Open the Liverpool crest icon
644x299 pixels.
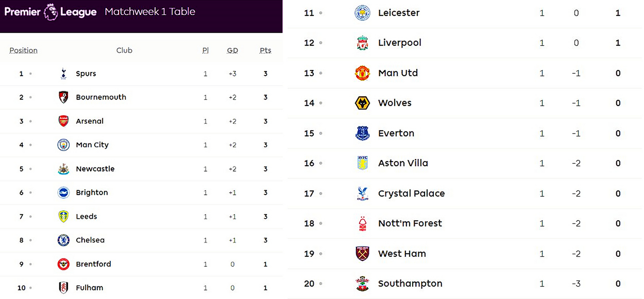362,43
